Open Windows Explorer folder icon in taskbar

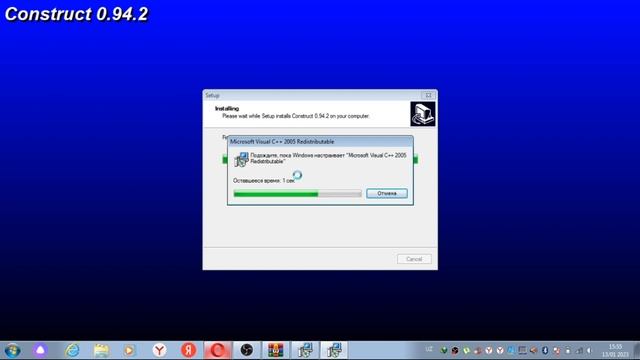[101, 350]
